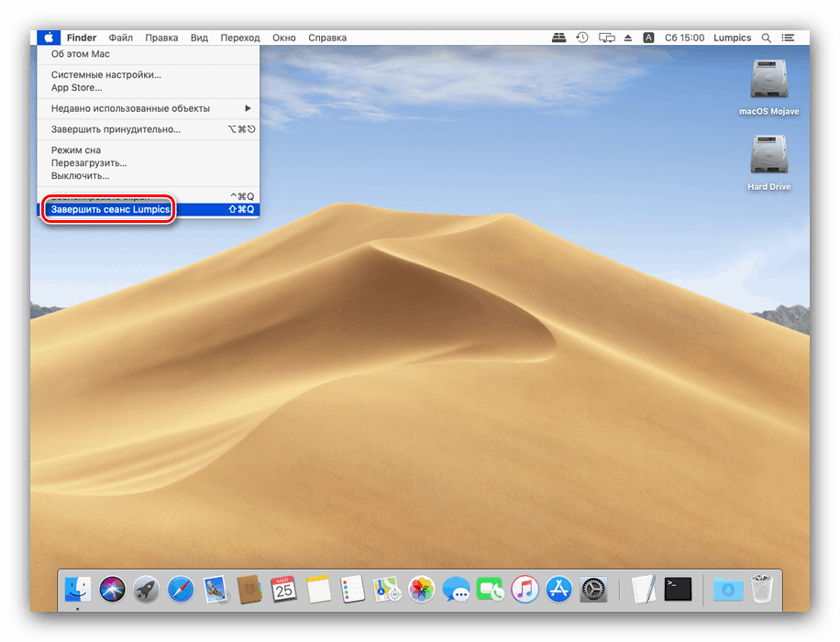Viewport: 840px width, 642px height.
Task: Open Messages chat bubble icon in Dock
Action: 456,590
